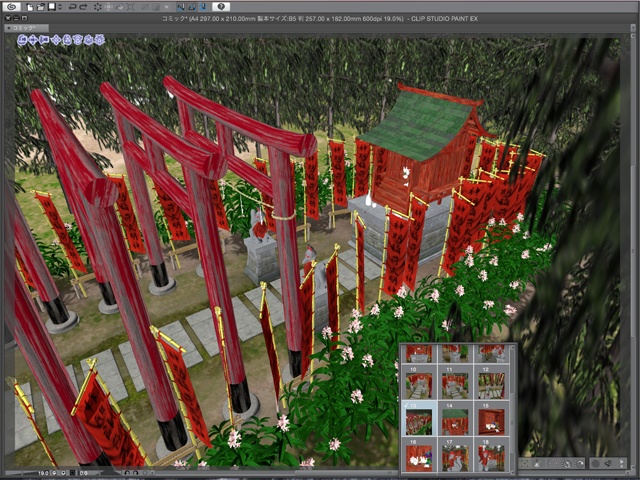This screenshot has height=480, width=640.
Task: Select seventh purple manipulator icon
Action: point(88,39)
